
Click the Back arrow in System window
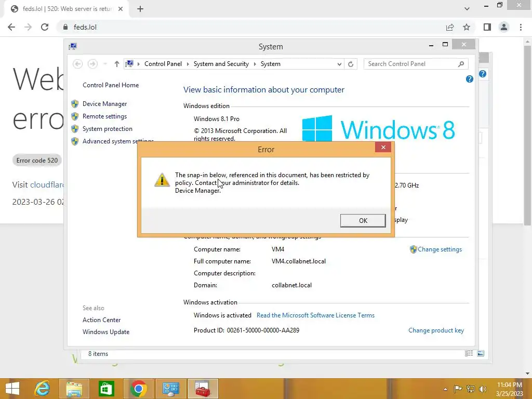pos(77,64)
